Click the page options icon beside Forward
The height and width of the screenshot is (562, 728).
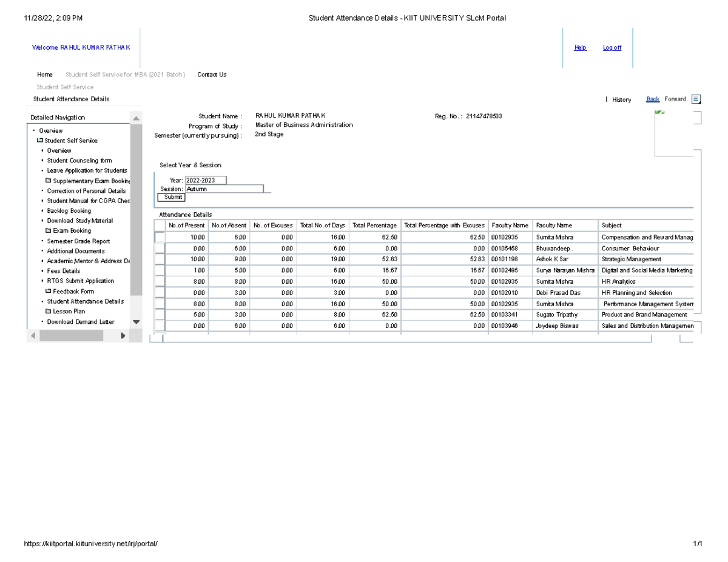point(696,99)
